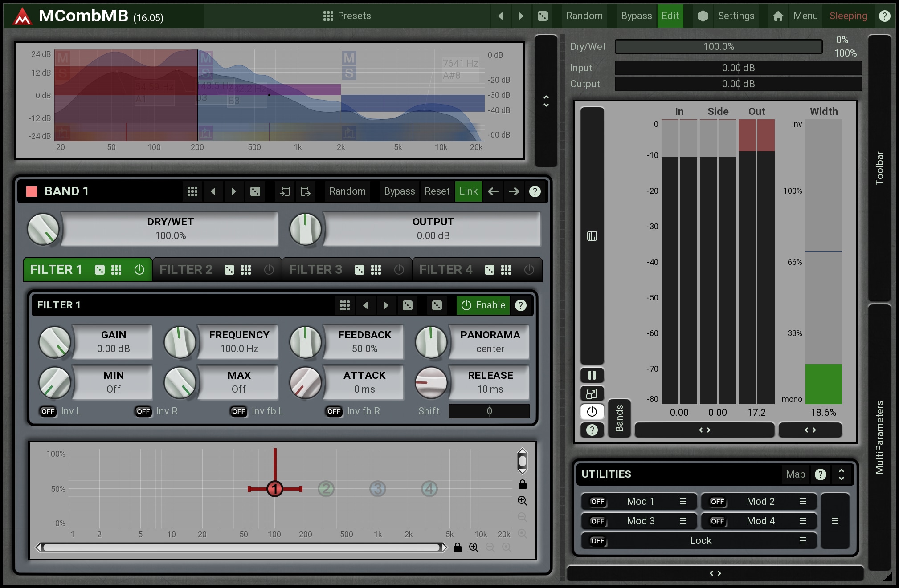Collapse the spectrum display with arrows
Viewport: 899px width, 588px height.
tap(546, 101)
